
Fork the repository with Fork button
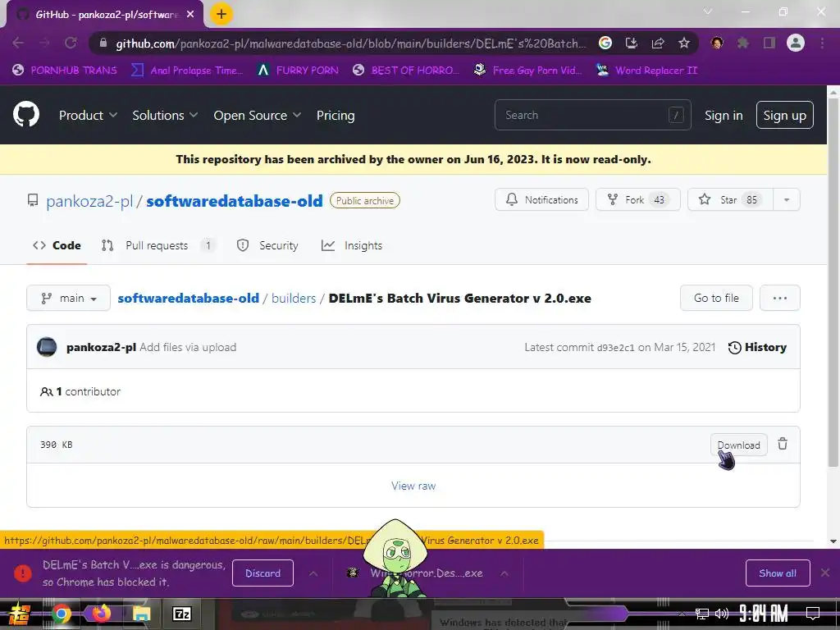coord(637,199)
